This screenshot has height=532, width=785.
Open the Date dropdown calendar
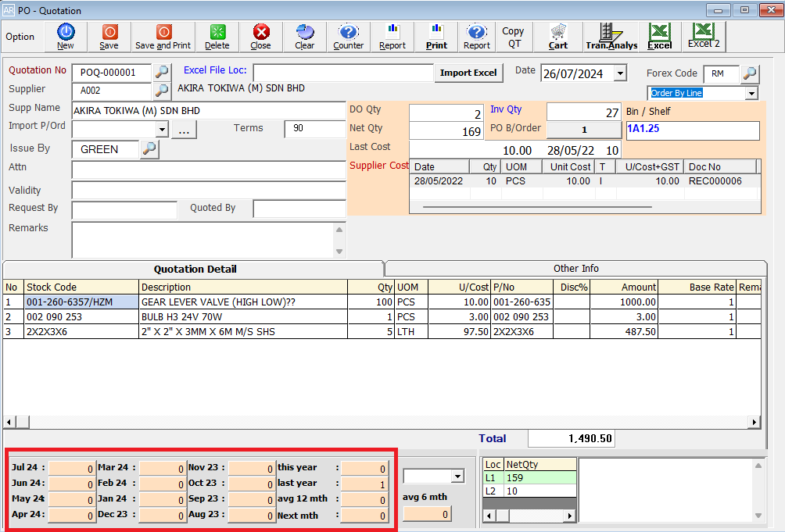pos(620,73)
